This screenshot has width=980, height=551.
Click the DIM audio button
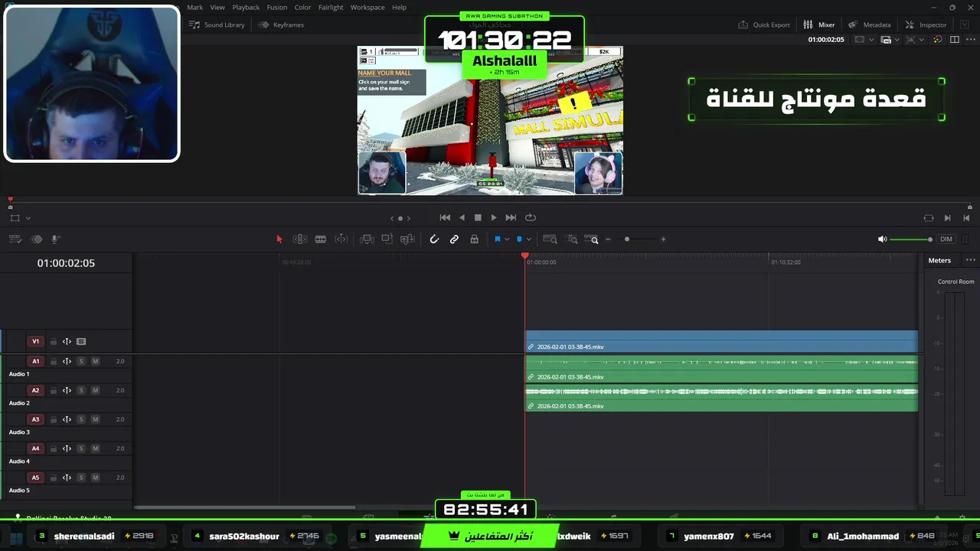tap(946, 240)
